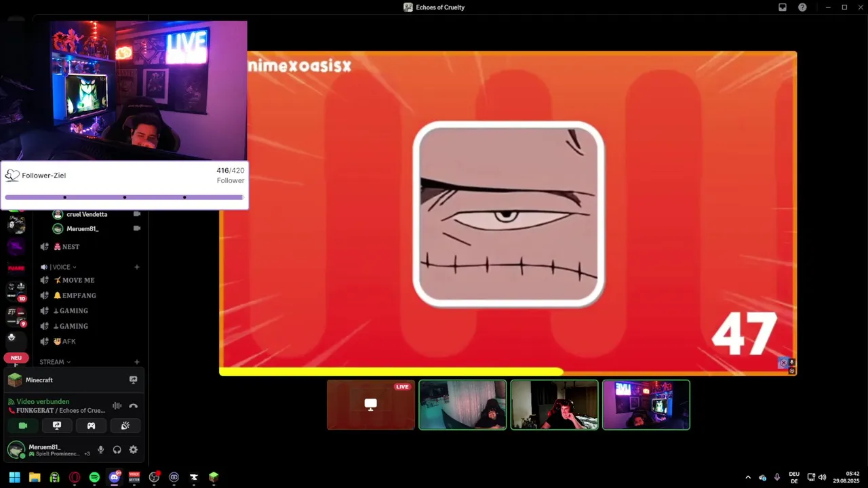Add a channel to the STREAM category
Screen dimensions: 868x488
[x=136, y=362]
